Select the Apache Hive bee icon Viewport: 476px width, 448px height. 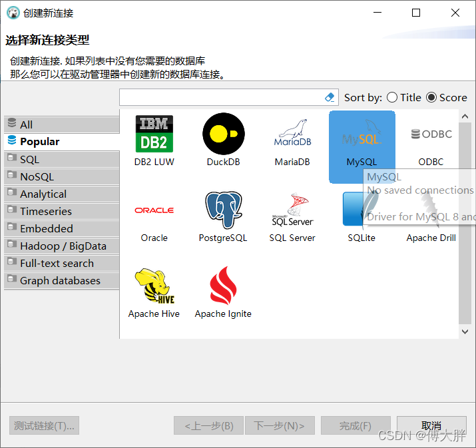tap(155, 286)
